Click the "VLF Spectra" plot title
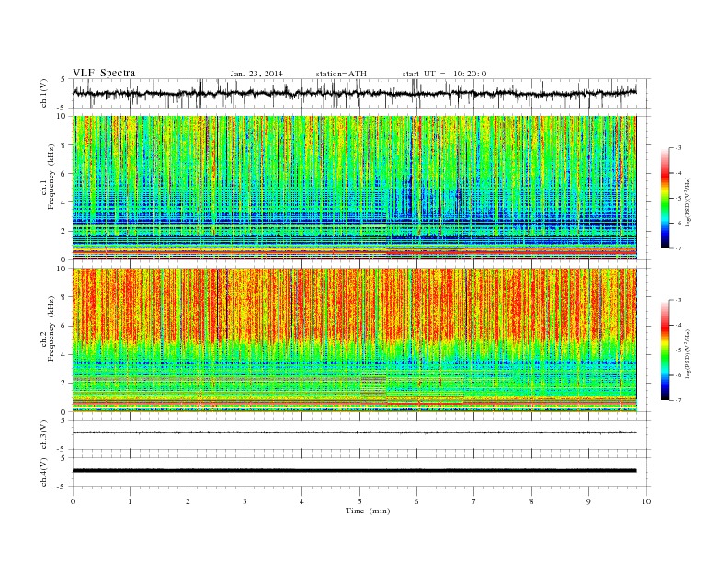 (x=104, y=73)
